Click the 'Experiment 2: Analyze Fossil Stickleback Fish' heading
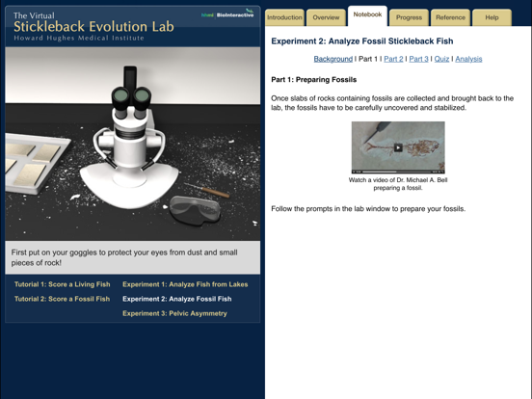 [x=362, y=41]
